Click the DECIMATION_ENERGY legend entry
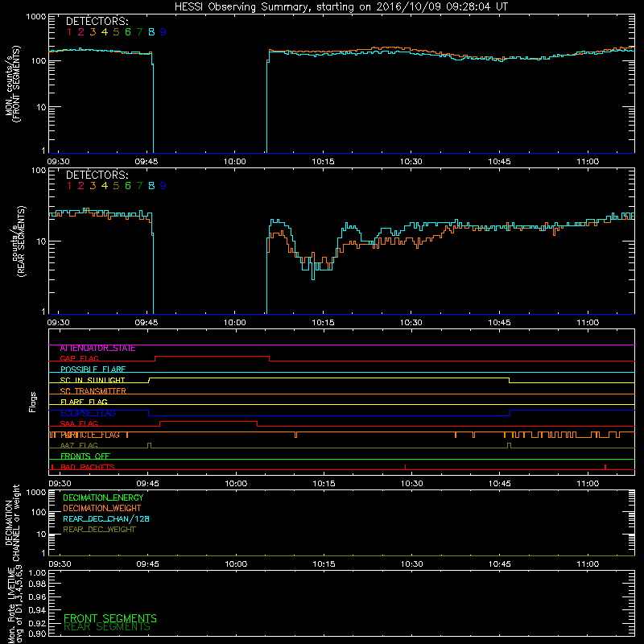 [x=103, y=497]
